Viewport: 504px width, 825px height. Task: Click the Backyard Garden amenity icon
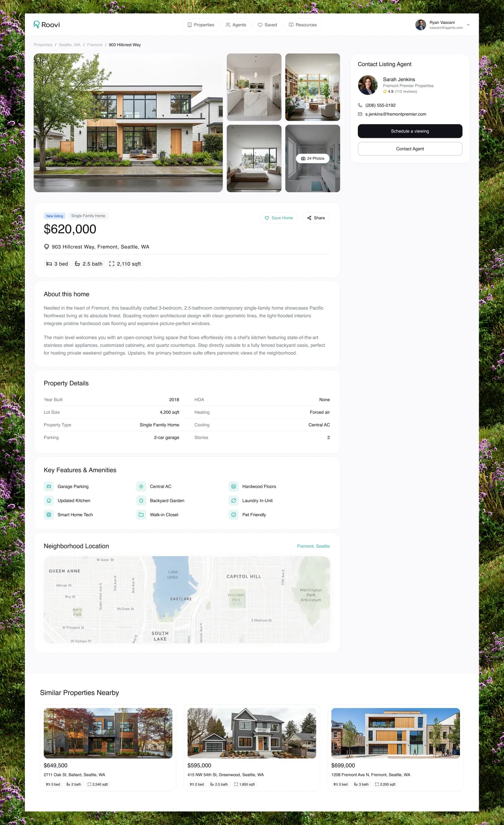tap(141, 500)
